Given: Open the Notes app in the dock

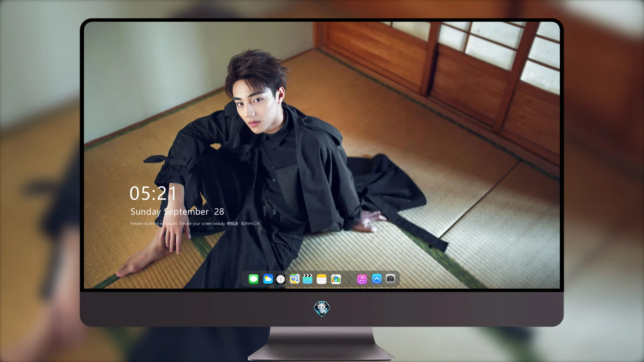Looking at the screenshot, I should tap(321, 279).
